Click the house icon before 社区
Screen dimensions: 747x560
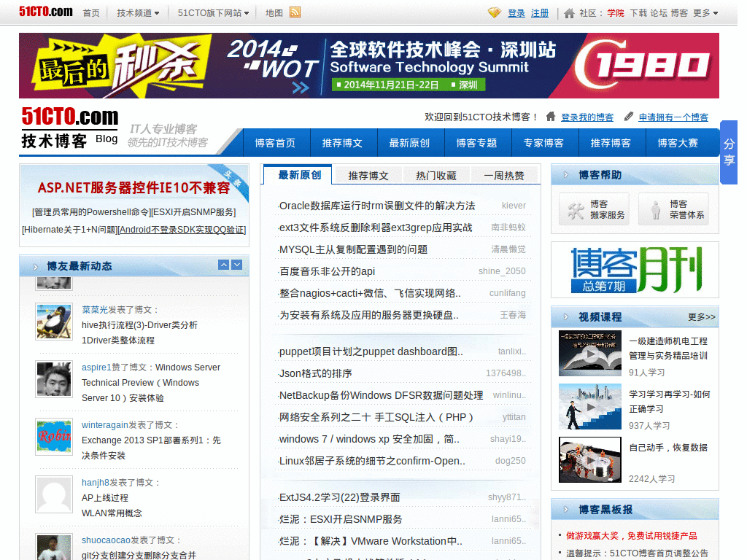click(569, 13)
